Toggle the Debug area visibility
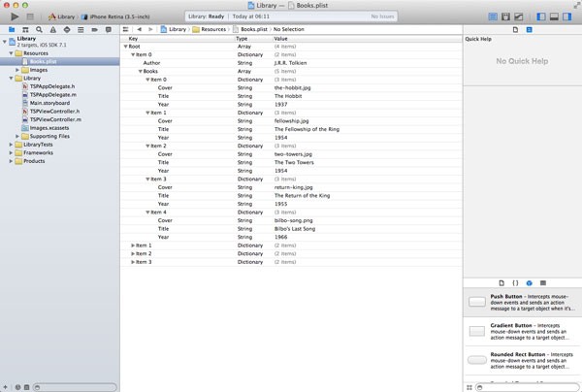This screenshot has width=582, height=392. pos(554,16)
